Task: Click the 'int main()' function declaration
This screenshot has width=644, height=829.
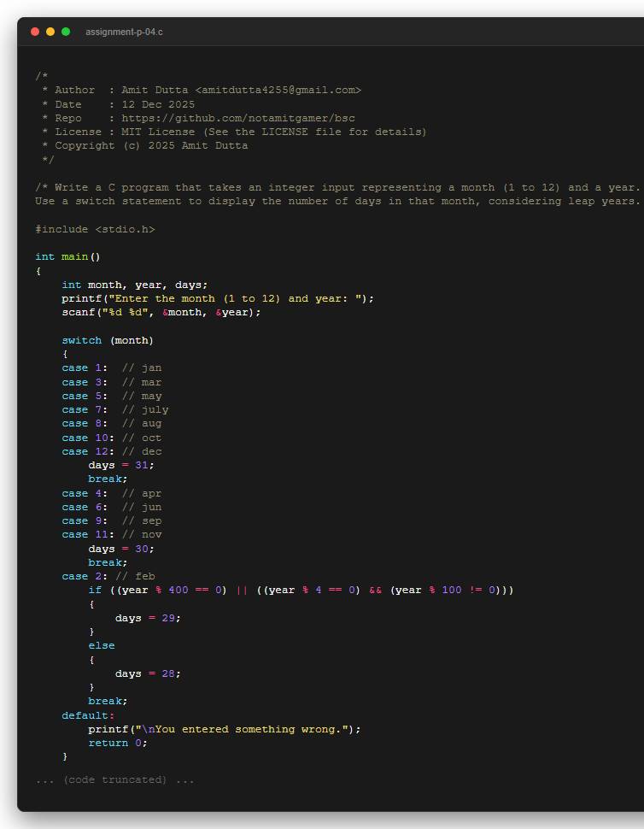Action: (67, 256)
